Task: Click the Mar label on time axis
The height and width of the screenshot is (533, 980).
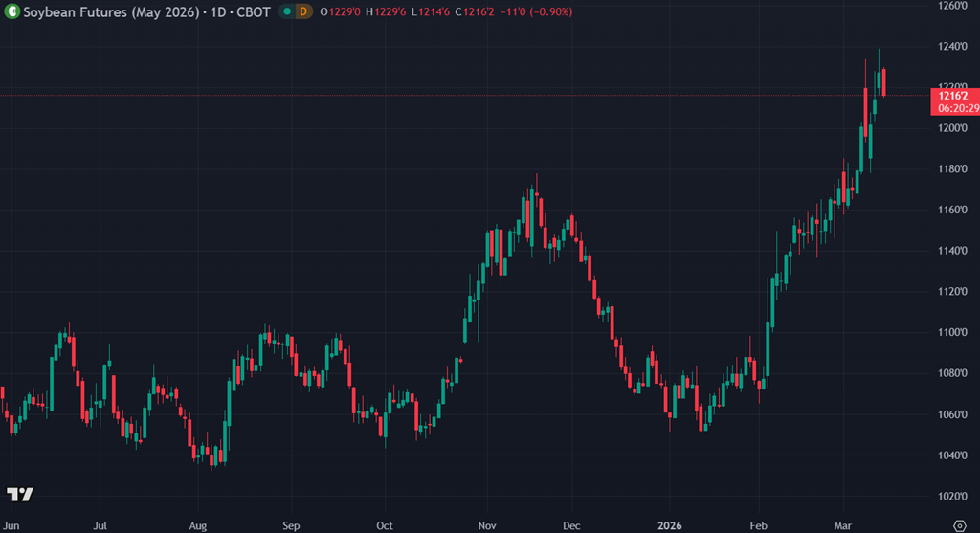Action: pos(842,525)
